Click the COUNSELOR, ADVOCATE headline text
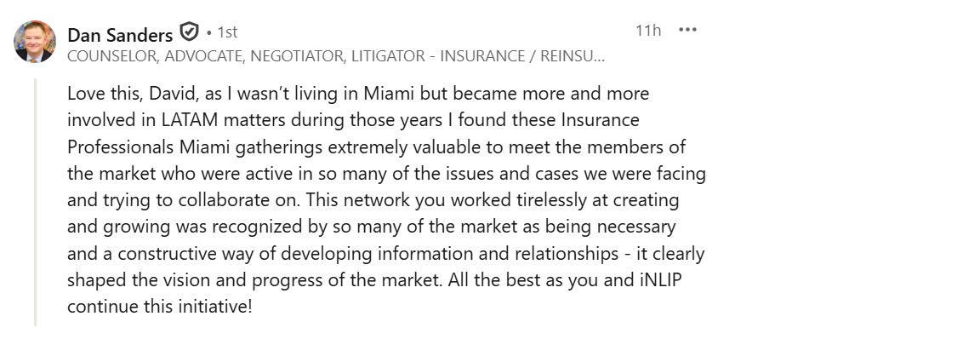Screen dimensions: 980x345 coord(336,56)
